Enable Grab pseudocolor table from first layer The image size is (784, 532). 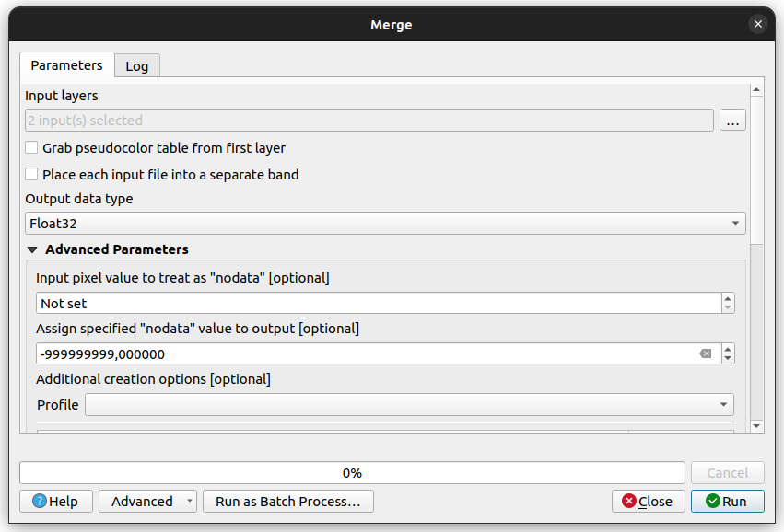[x=31, y=148]
